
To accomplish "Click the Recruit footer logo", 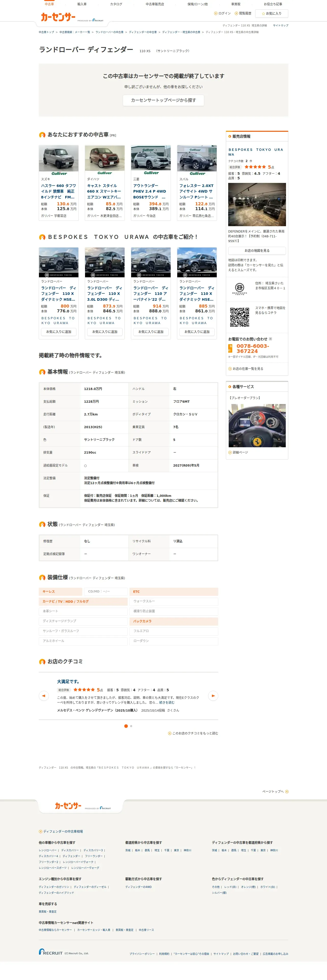I will pos(51,952).
